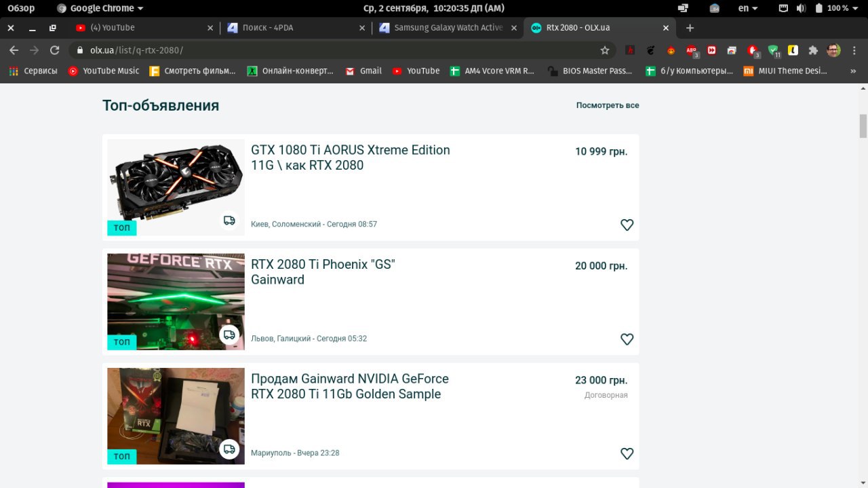Click the 23 000 грн. price
Viewport: 868px width, 488px height.
[601, 380]
